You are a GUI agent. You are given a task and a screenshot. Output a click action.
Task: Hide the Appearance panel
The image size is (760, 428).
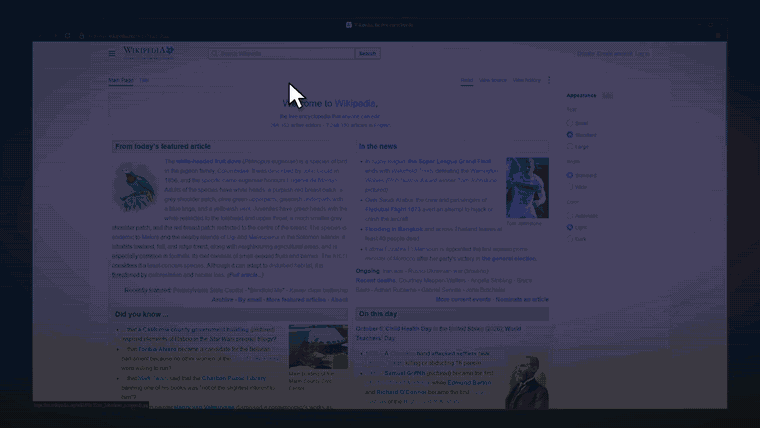pyautogui.click(x=607, y=95)
